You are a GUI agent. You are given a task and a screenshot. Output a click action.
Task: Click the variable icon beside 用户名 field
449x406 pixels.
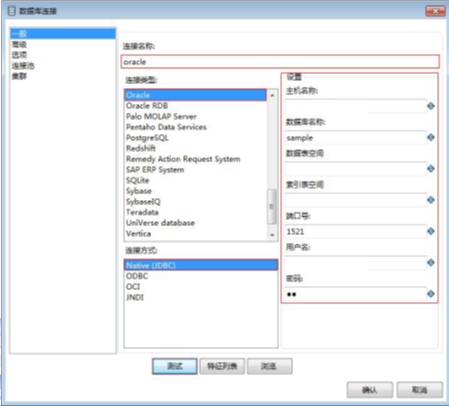pyautogui.click(x=431, y=263)
